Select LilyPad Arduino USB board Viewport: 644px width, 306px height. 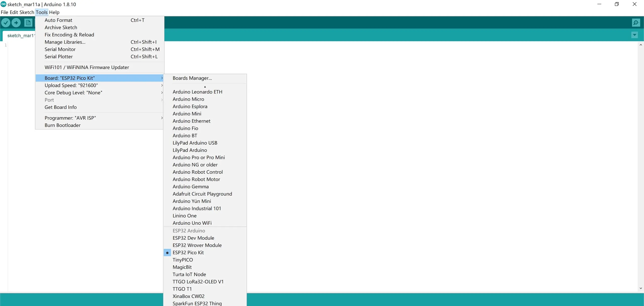pyautogui.click(x=205, y=143)
